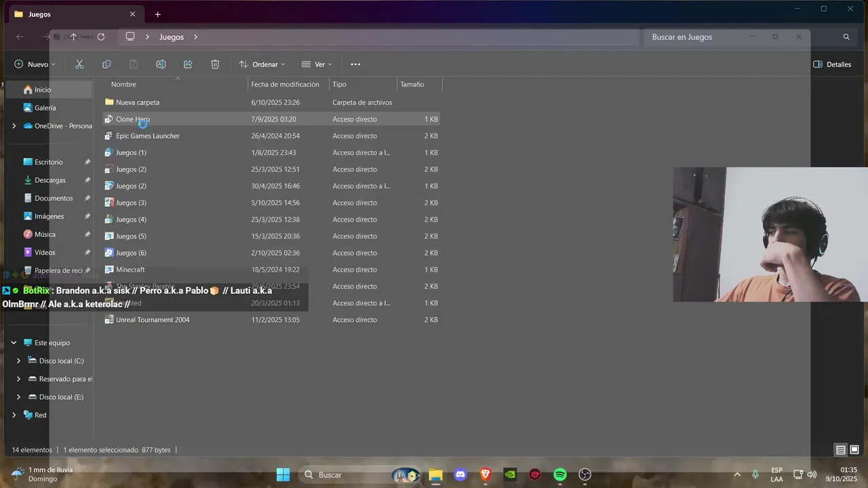Click the search magnifier icon in Explorer
This screenshot has width=868, height=488.
coord(846,37)
